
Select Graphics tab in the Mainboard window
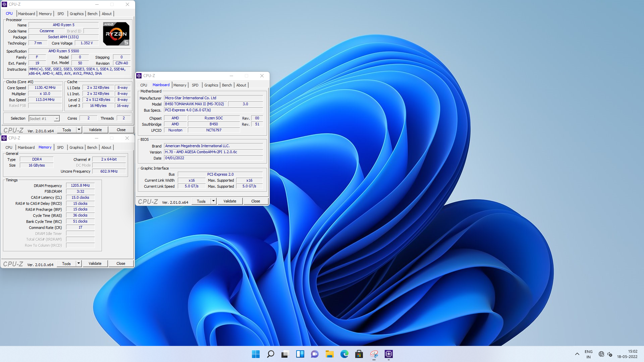[x=211, y=85]
